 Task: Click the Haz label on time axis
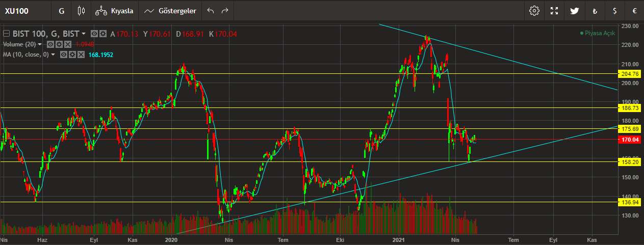coord(43,239)
